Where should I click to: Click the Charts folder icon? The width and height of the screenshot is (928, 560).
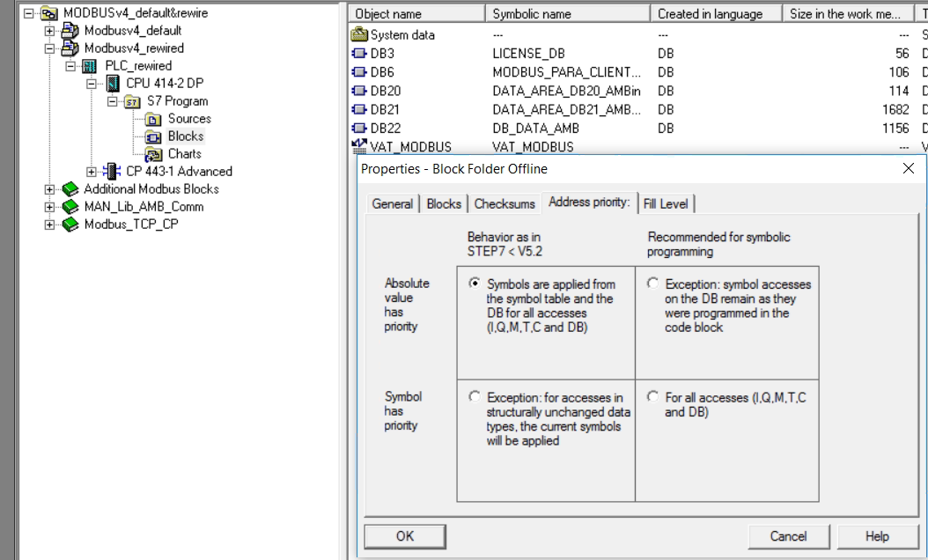(153, 155)
